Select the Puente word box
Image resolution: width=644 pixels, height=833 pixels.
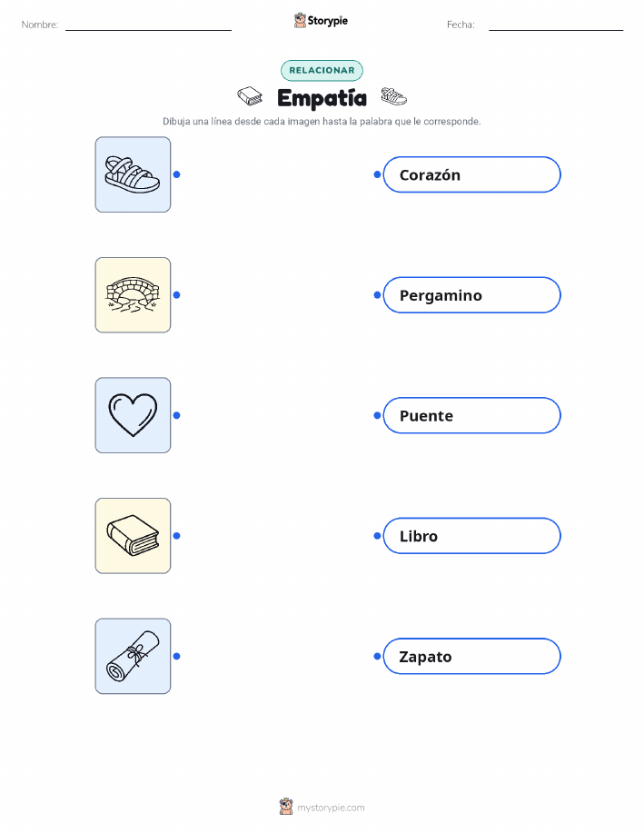(x=471, y=415)
